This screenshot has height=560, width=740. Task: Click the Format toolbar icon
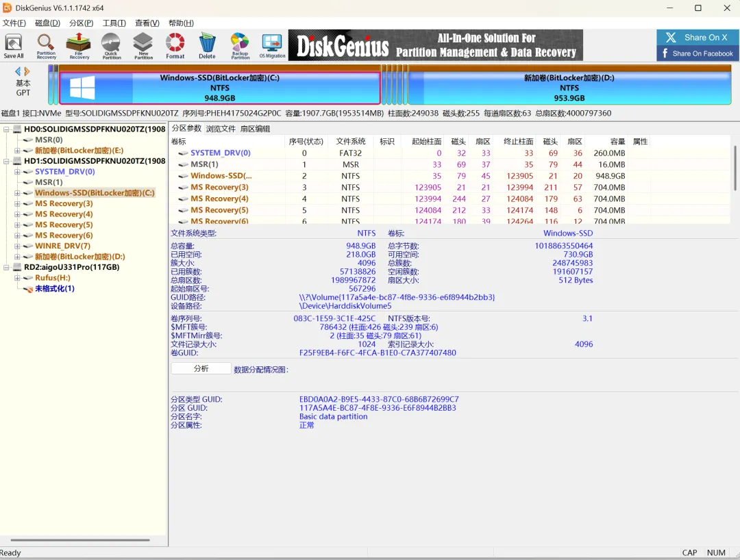(x=175, y=46)
